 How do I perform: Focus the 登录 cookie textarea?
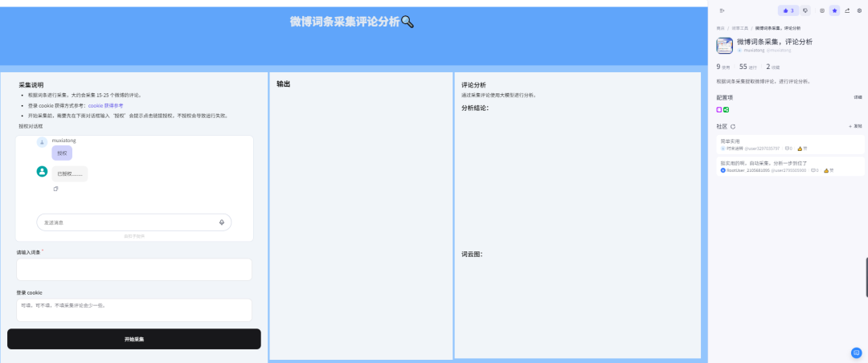[134, 310]
